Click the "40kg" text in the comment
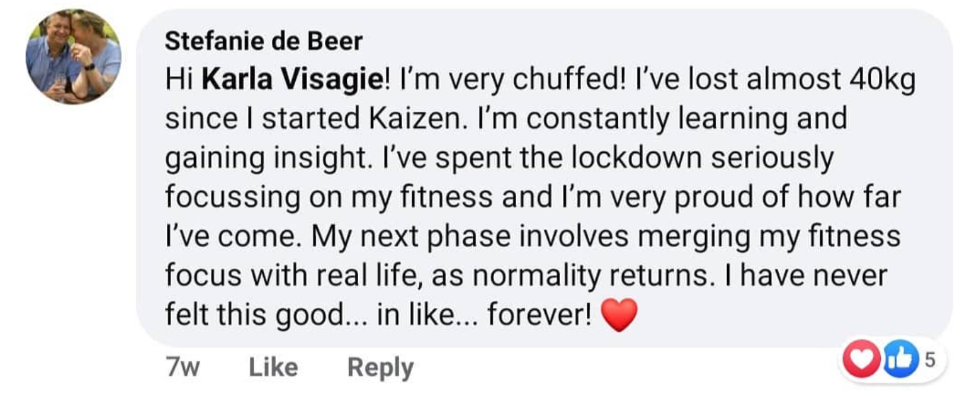The width and height of the screenshot is (980, 397). [x=883, y=79]
